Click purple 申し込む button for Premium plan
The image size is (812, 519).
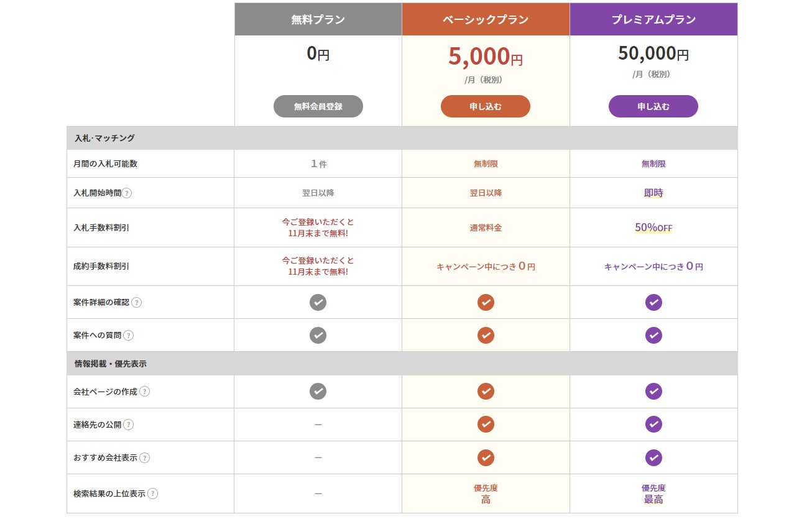(653, 106)
